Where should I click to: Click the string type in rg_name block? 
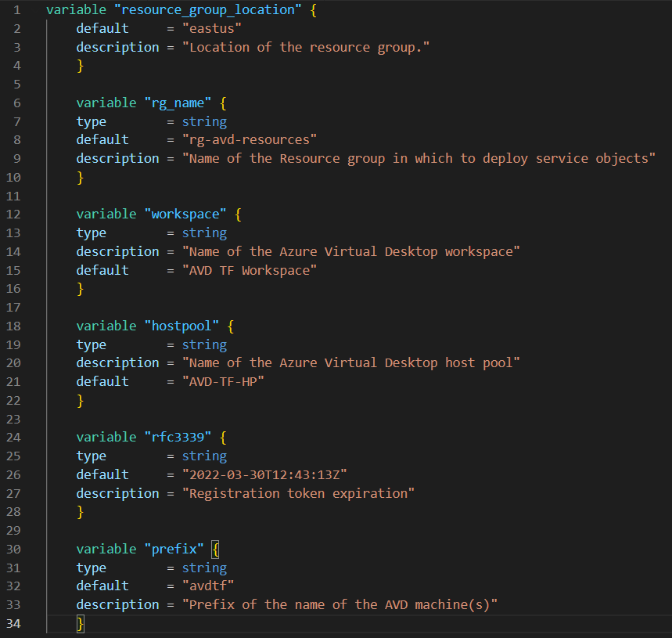point(204,122)
